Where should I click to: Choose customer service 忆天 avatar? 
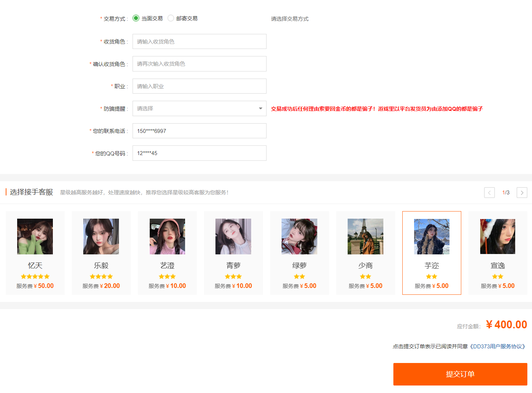[x=35, y=237]
